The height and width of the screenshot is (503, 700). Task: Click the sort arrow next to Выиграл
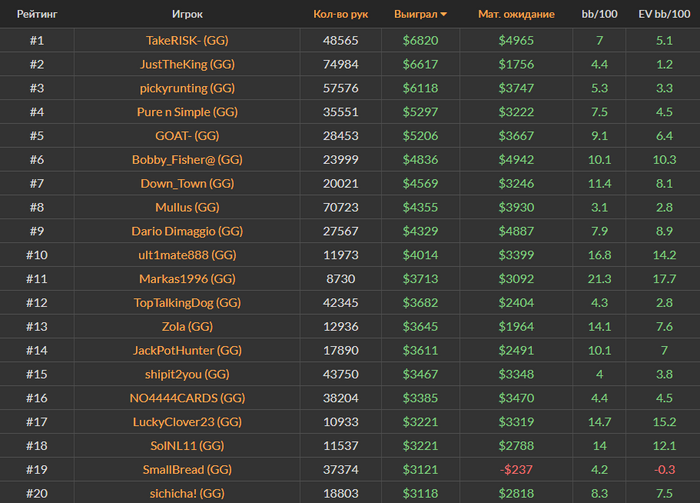[444, 15]
